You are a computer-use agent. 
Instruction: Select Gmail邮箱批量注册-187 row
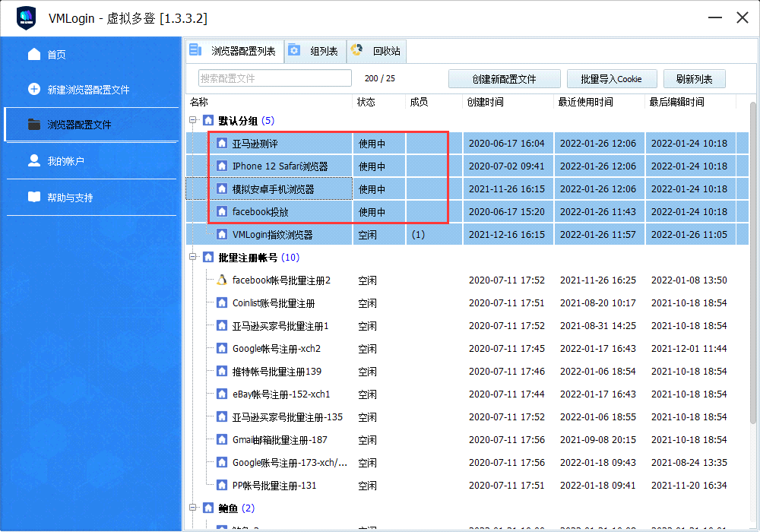point(467,439)
